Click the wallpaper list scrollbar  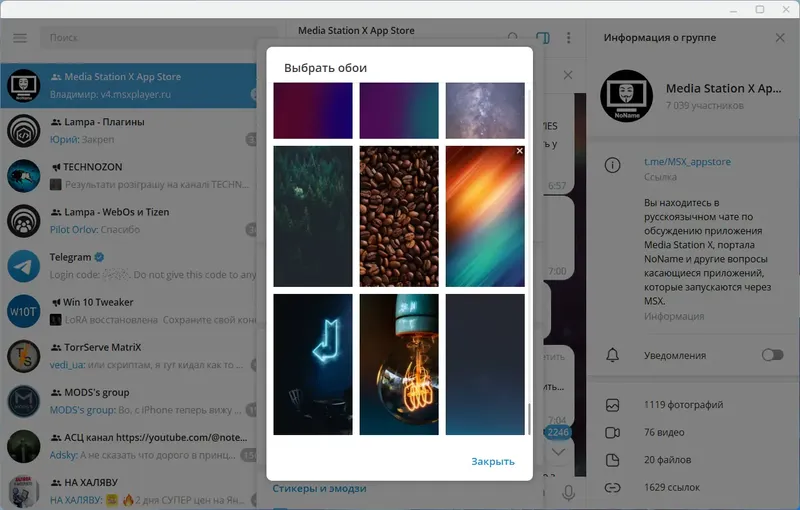529,419
